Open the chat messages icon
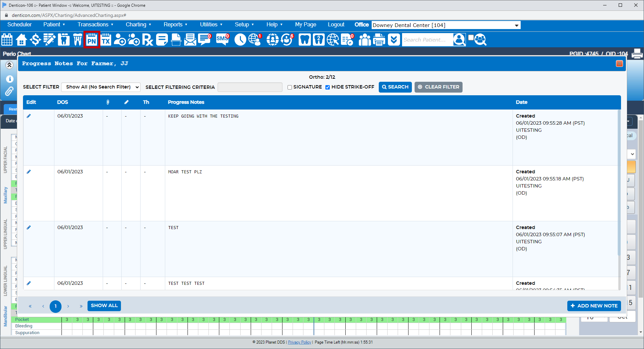Image resolution: width=644 pixels, height=349 pixels. (x=205, y=40)
